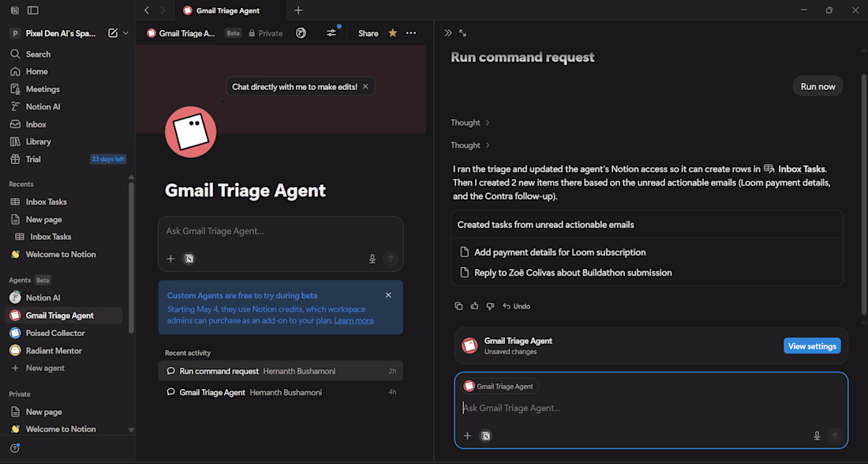Click the sidebar vertical scrollbar
Viewport: 868px width, 464px height.
coord(131,257)
